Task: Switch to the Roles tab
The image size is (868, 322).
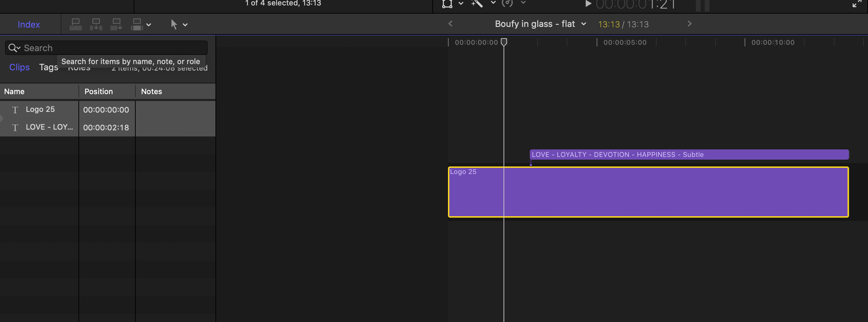Action: click(79, 67)
